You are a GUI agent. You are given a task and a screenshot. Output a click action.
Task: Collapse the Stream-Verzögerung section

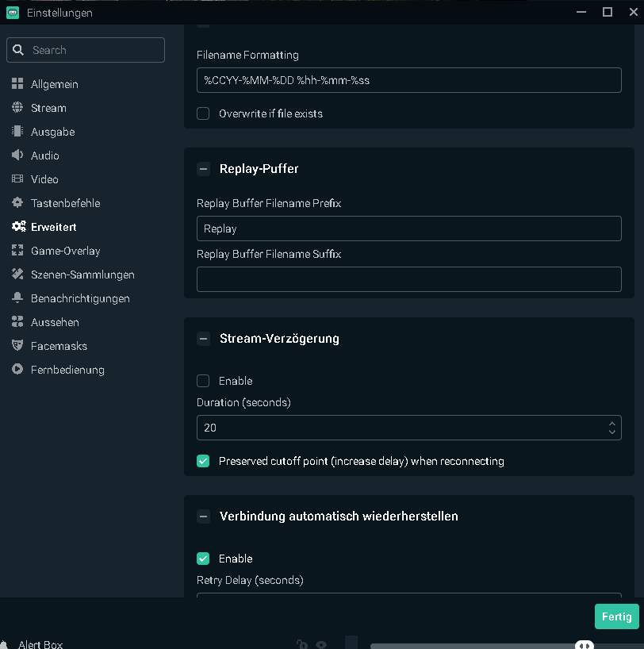[204, 339]
